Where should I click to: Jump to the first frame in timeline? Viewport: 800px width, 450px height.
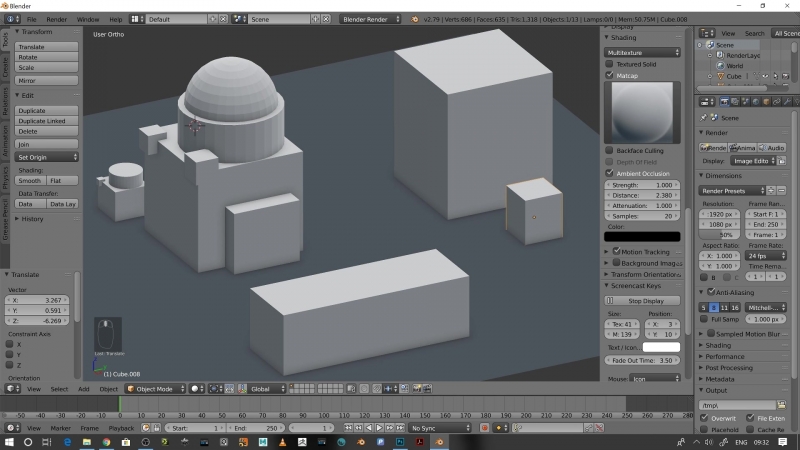(348, 428)
